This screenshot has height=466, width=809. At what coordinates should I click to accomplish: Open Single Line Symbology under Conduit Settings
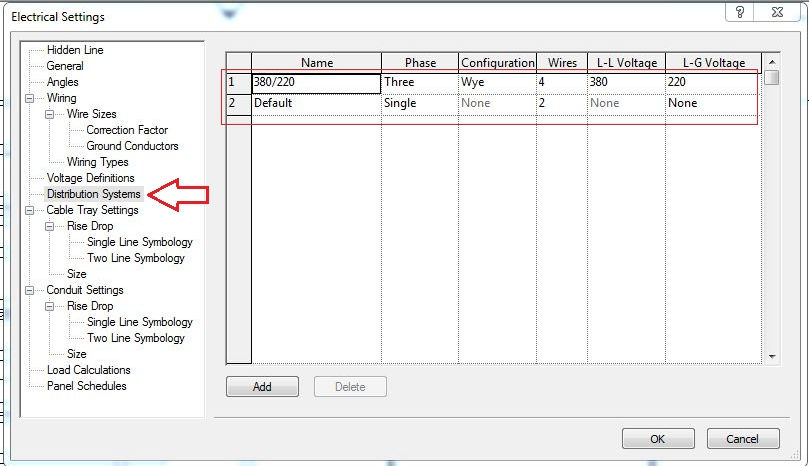[139, 322]
